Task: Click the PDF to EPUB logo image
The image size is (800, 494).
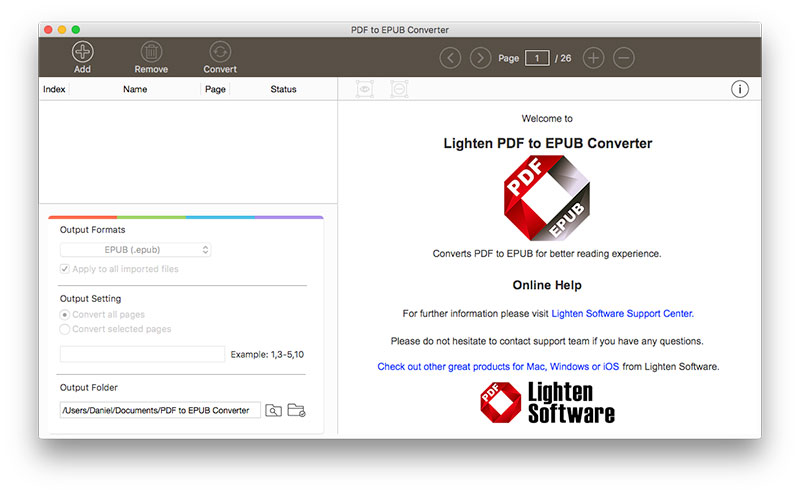Action: [546, 198]
